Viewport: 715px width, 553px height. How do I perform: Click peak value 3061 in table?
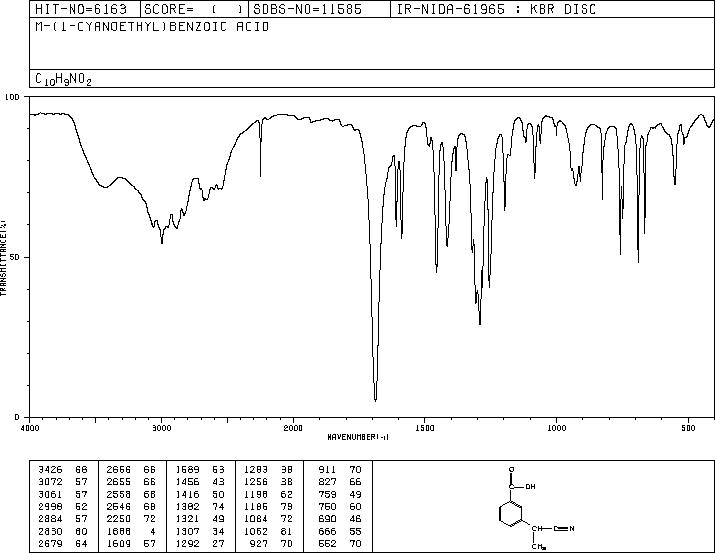50,495
